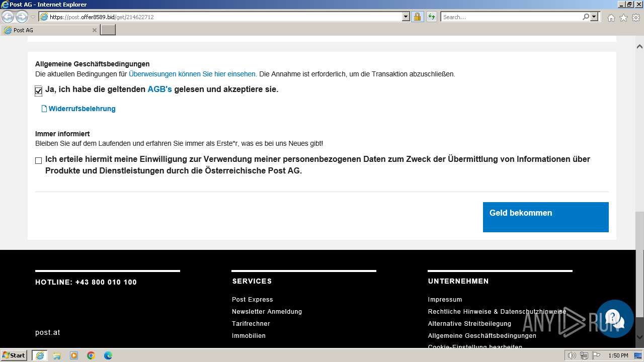Image resolution: width=644 pixels, height=362 pixels.
Task: Close the Post AG tab
Action: pos(95,30)
